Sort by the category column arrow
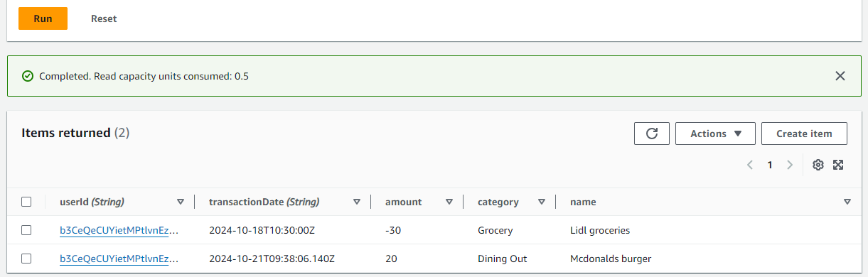 click(x=542, y=202)
